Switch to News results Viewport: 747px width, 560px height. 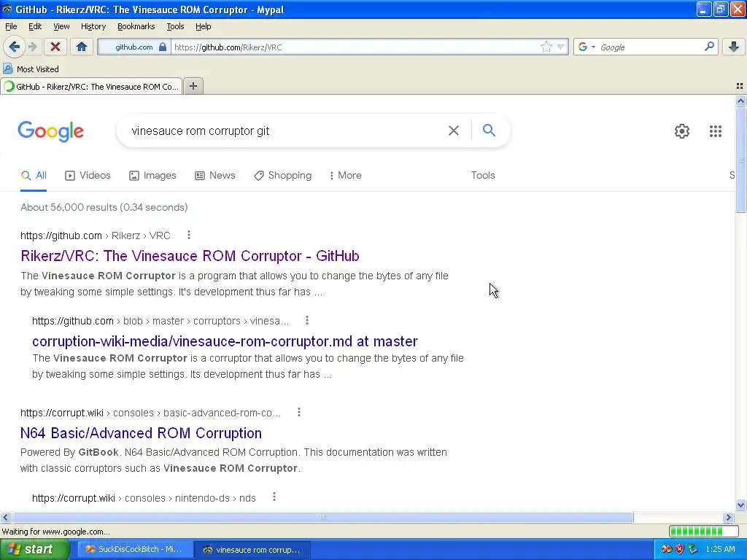tap(215, 176)
